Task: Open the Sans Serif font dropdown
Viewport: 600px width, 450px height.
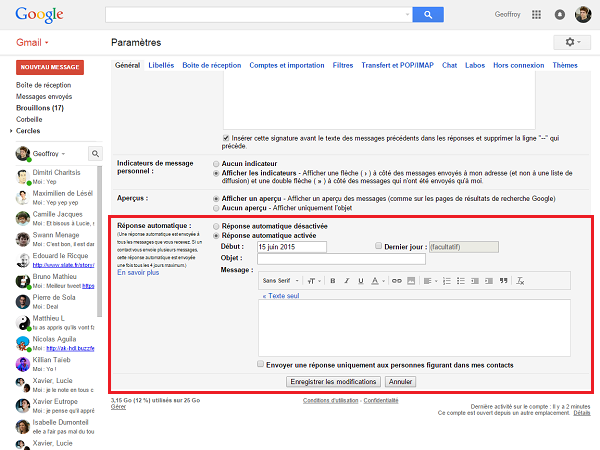Action: 280,281
